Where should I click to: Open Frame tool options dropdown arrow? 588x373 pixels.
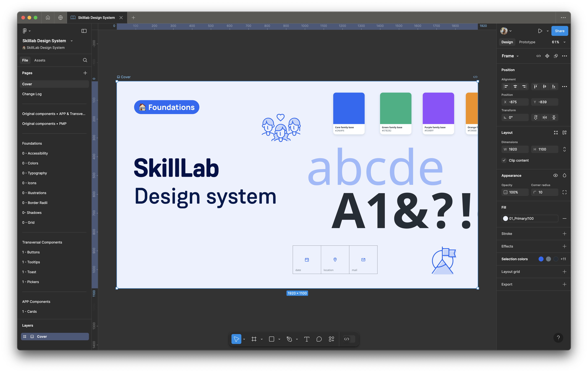click(262, 339)
